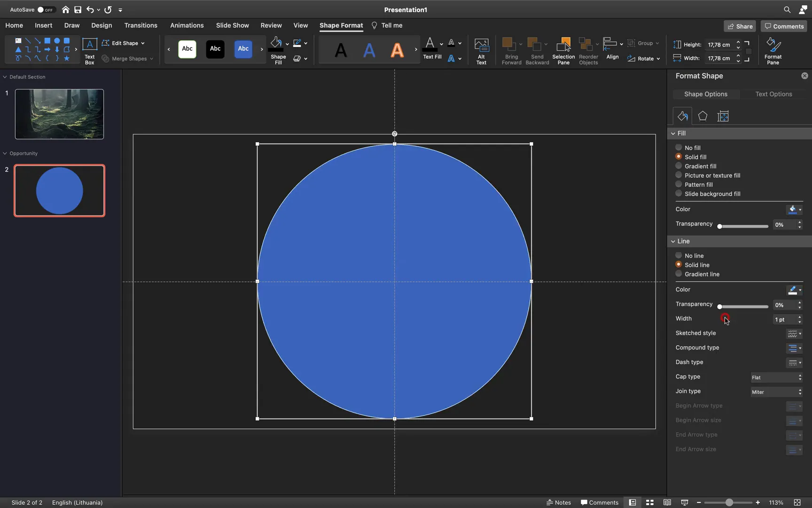812x508 pixels.
Task: Redo with the repeat arrow icon
Action: (108, 9)
